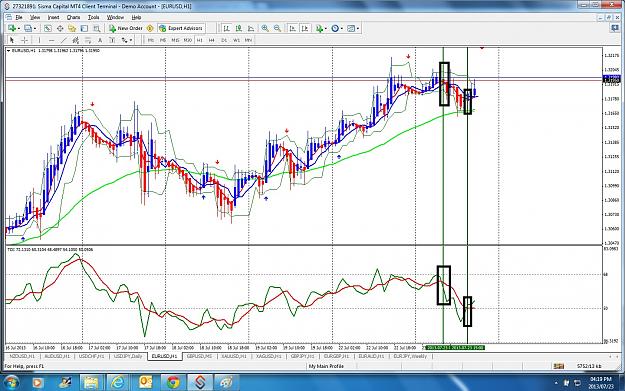
Task: Select the Horizontal Line drawing tool
Action: (x=51, y=40)
